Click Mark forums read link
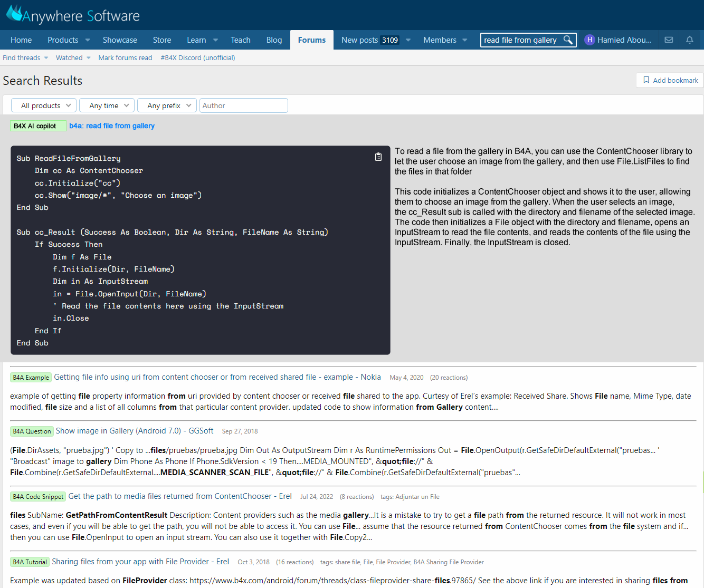 point(125,58)
